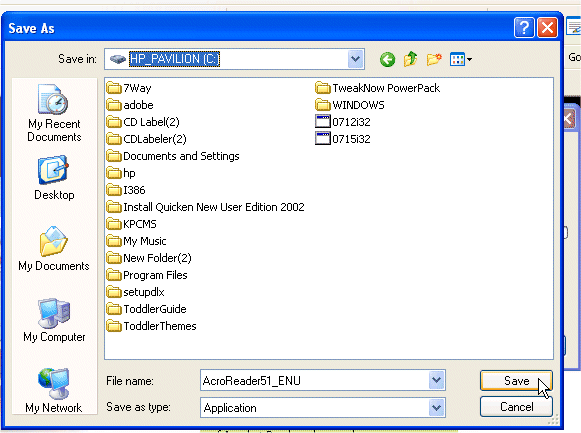
Task: Go up one folder level
Action: coord(411,59)
